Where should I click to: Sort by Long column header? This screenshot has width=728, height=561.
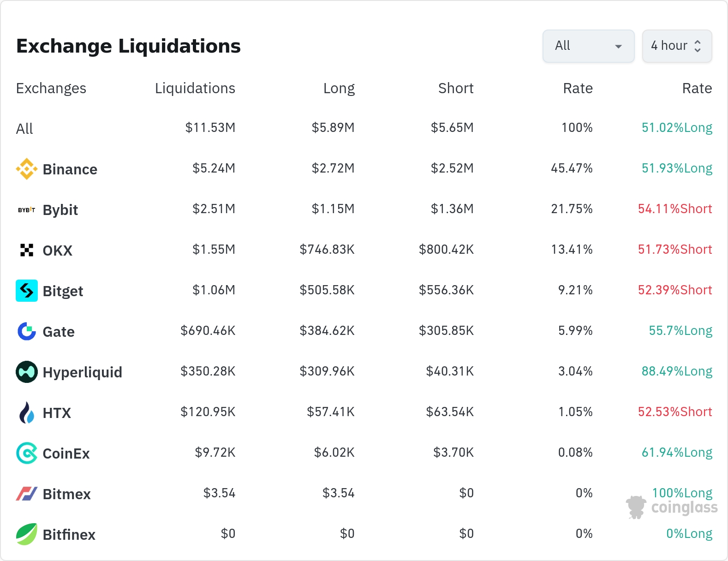[x=339, y=88]
